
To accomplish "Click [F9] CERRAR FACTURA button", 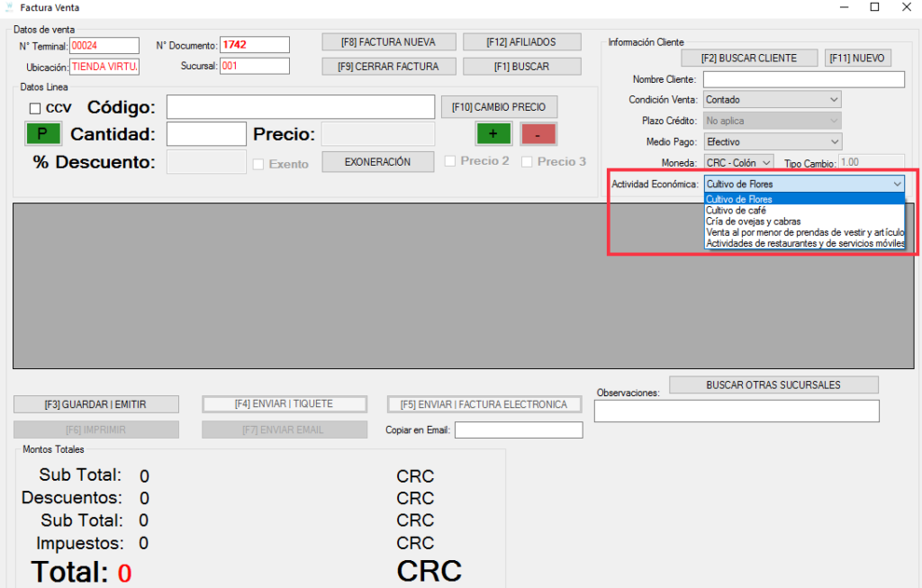I will pyautogui.click(x=388, y=66).
